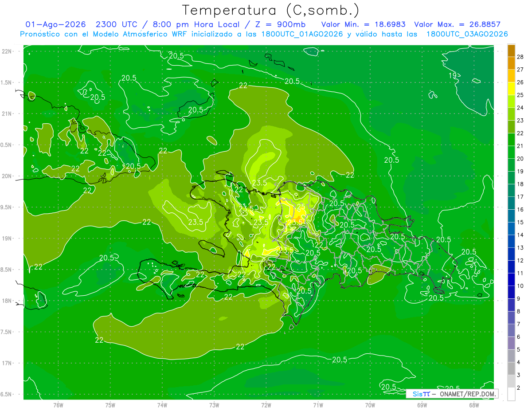Click the '25' contour label on the map

point(301,207)
